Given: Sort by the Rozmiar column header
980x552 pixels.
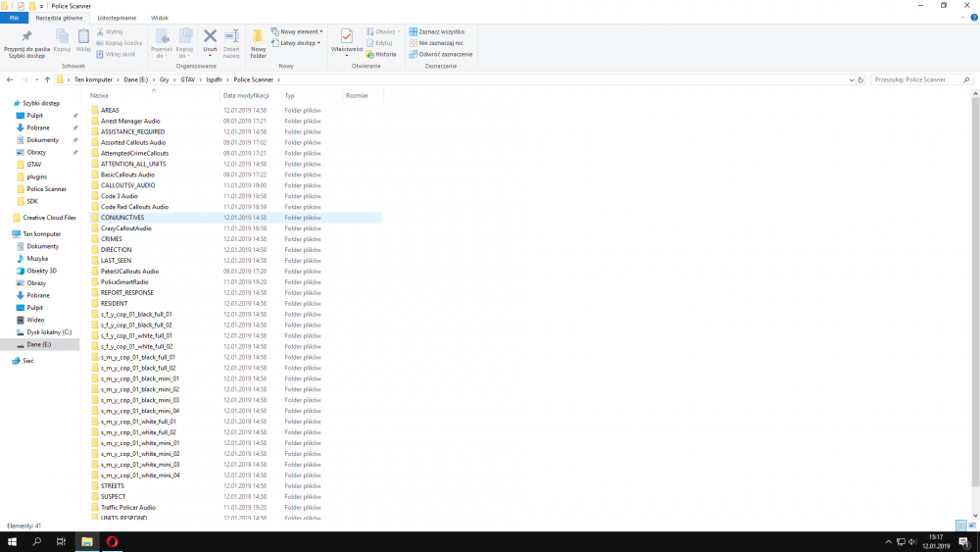Looking at the screenshot, I should (357, 96).
